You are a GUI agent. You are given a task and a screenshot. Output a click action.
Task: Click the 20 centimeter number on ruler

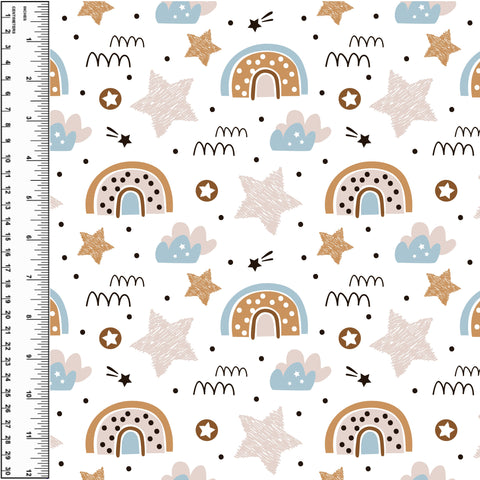coord(8,315)
